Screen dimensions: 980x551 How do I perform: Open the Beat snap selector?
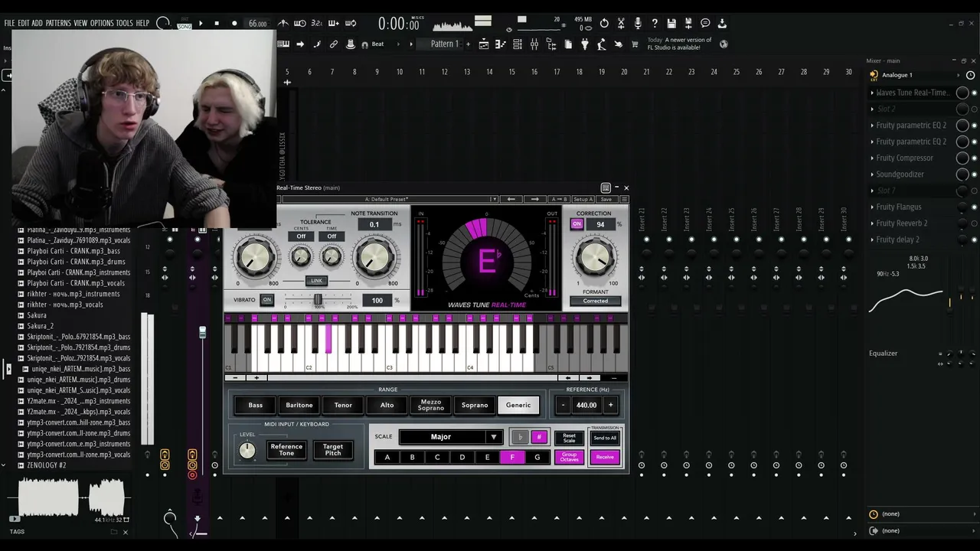377,44
